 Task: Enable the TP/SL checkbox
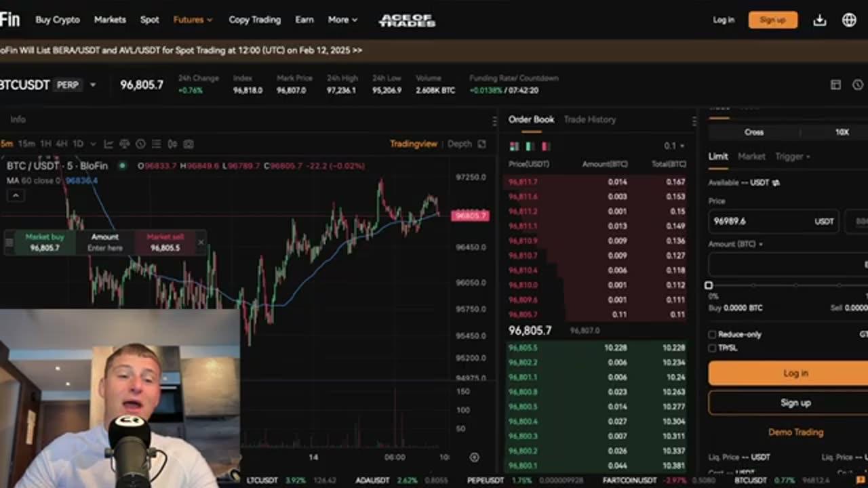coord(712,348)
